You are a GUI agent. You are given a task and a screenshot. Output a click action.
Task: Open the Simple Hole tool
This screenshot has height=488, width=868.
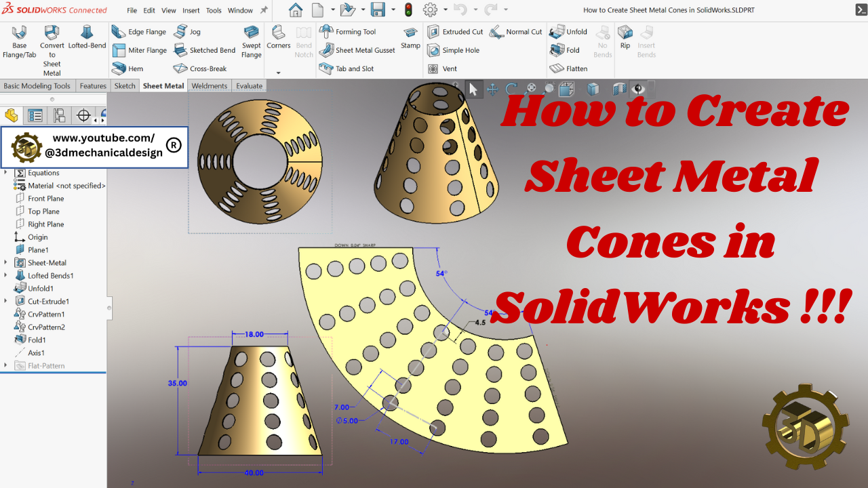pyautogui.click(x=453, y=50)
